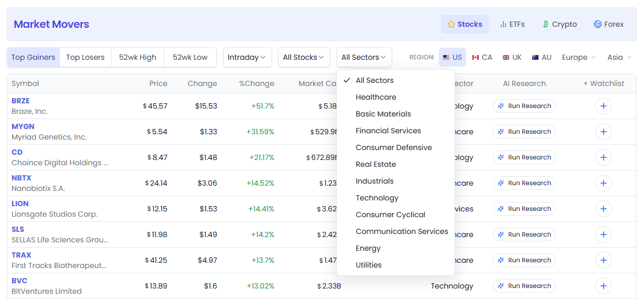Open the BVC ticker link
This screenshot has width=644, height=299.
(x=19, y=281)
